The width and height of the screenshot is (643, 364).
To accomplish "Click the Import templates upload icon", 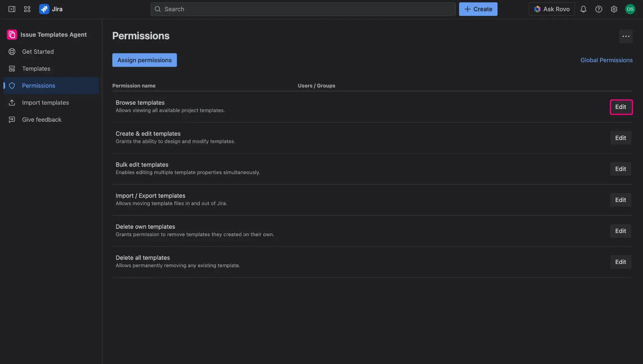I will pos(12,102).
